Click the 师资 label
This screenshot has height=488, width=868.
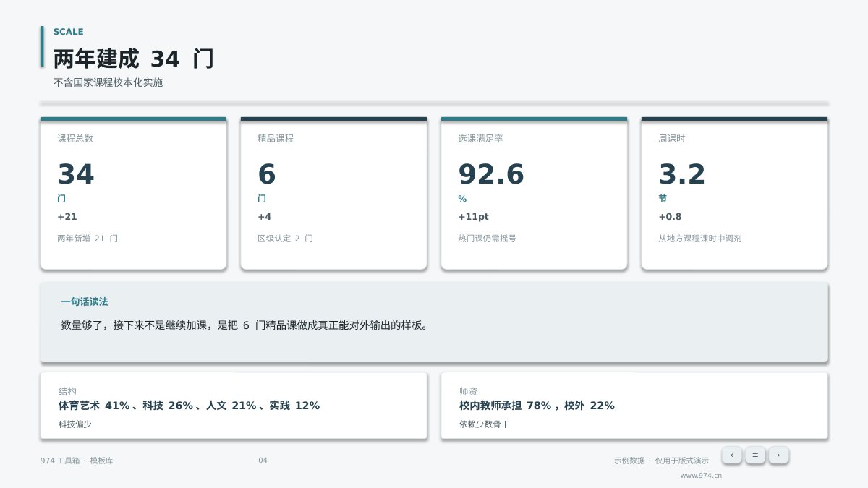coord(468,391)
